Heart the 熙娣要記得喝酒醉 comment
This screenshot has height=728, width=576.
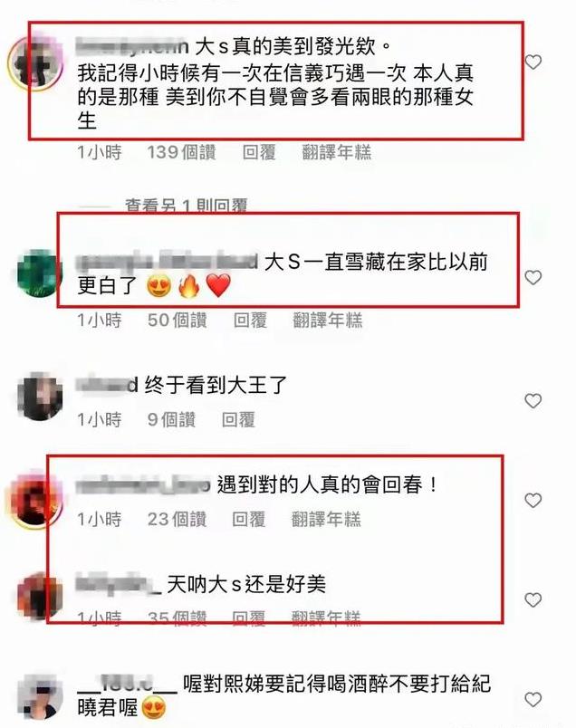pyautogui.click(x=533, y=699)
